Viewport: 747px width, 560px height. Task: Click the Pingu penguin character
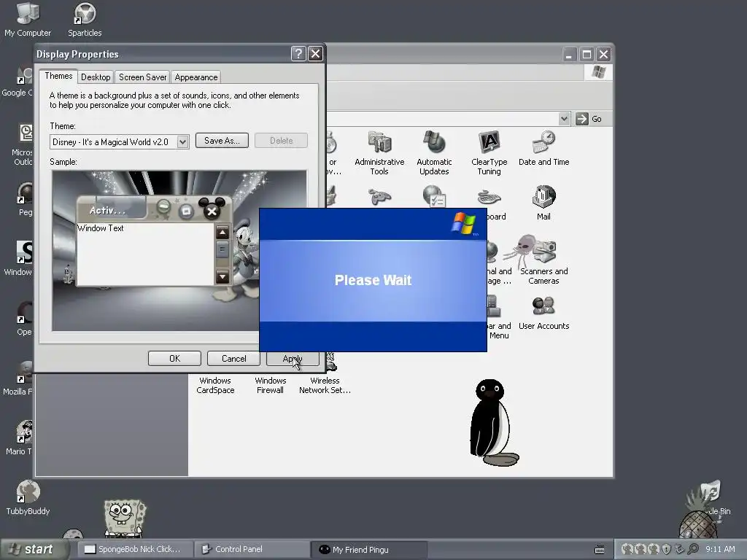[x=494, y=423]
